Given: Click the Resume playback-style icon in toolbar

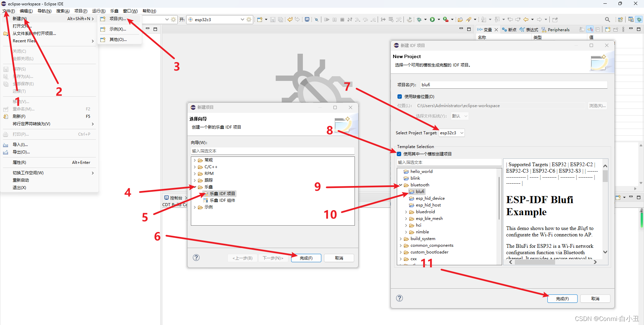Looking at the screenshot, I should point(327,19).
